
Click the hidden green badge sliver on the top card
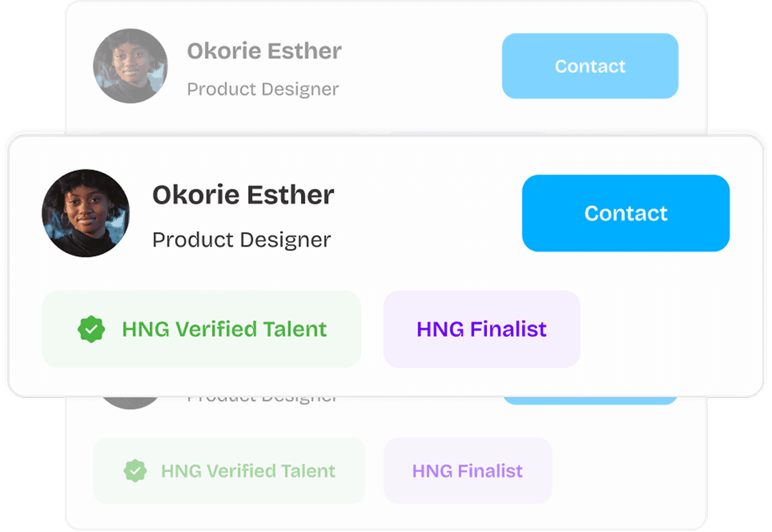click(229, 132)
